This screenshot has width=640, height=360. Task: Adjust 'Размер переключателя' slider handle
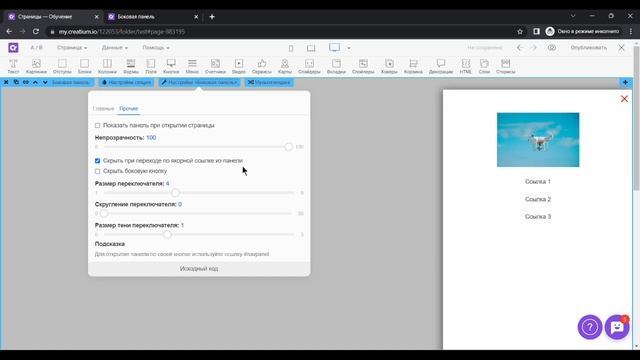176,193
